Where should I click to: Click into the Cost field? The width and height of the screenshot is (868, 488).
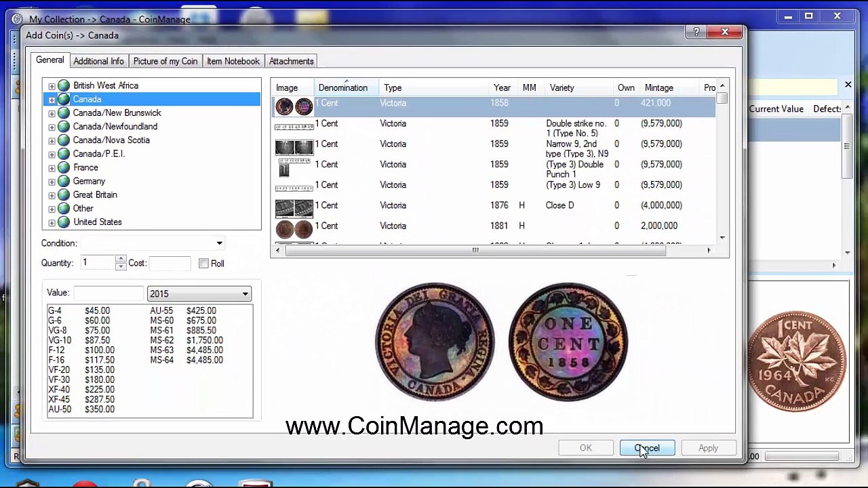pos(170,263)
